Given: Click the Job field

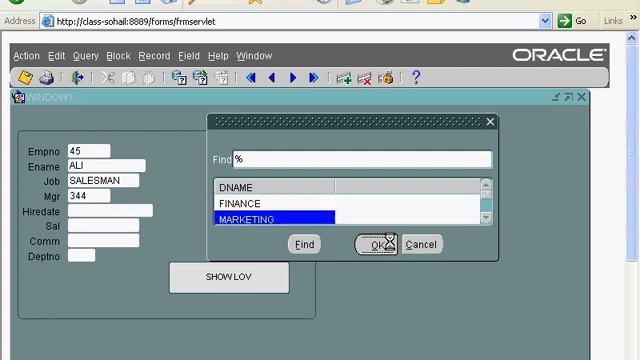Looking at the screenshot, I should (x=103, y=180).
